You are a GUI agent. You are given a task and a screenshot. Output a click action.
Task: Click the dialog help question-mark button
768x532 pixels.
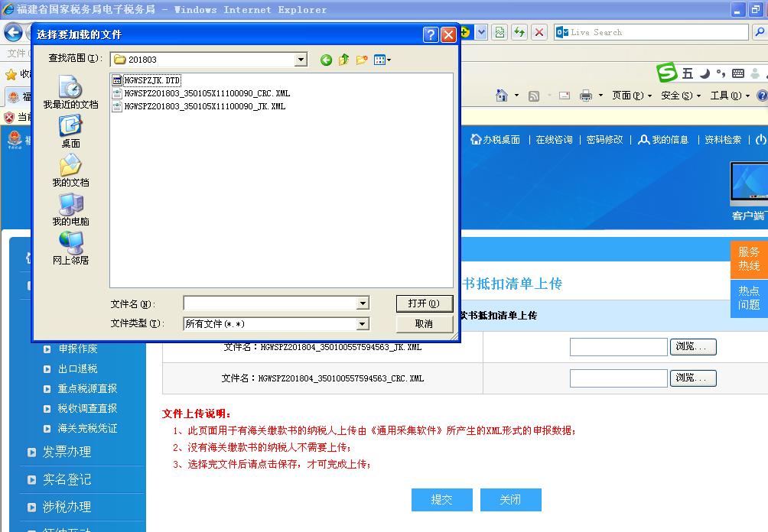(x=431, y=34)
